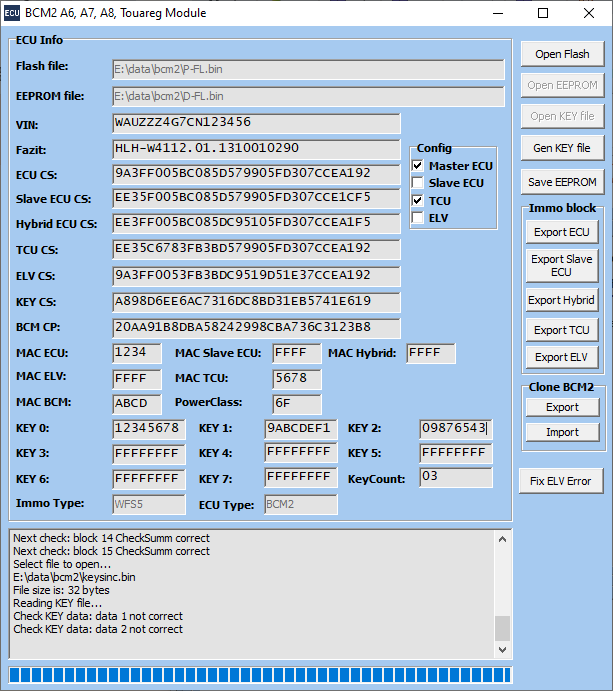Screen dimensions: 613x691
Task: Click the Gen KEY file button
Action: click(562, 148)
